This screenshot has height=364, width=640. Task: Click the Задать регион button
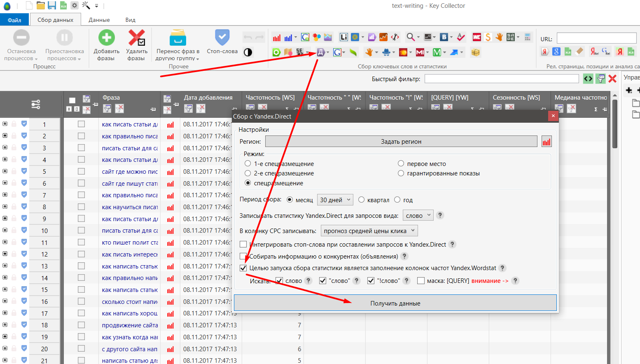(401, 142)
